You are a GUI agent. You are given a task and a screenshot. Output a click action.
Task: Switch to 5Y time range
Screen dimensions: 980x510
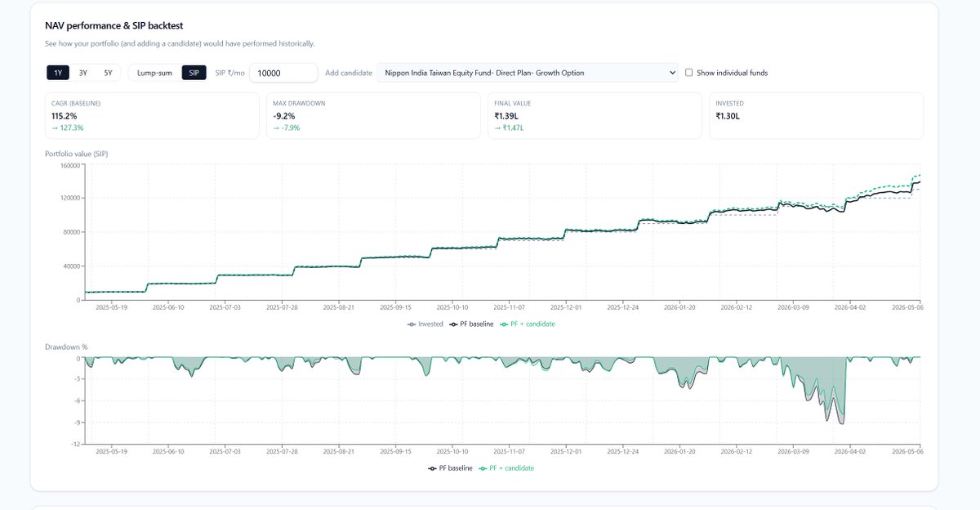[x=108, y=73]
